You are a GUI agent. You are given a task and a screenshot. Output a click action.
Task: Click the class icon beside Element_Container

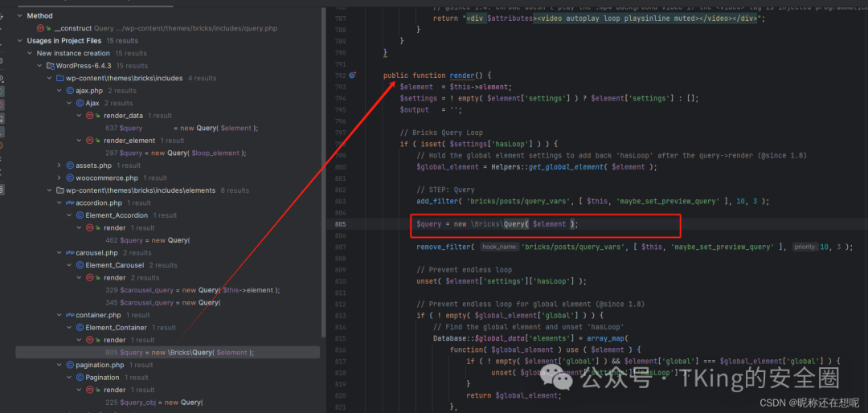[x=80, y=328]
